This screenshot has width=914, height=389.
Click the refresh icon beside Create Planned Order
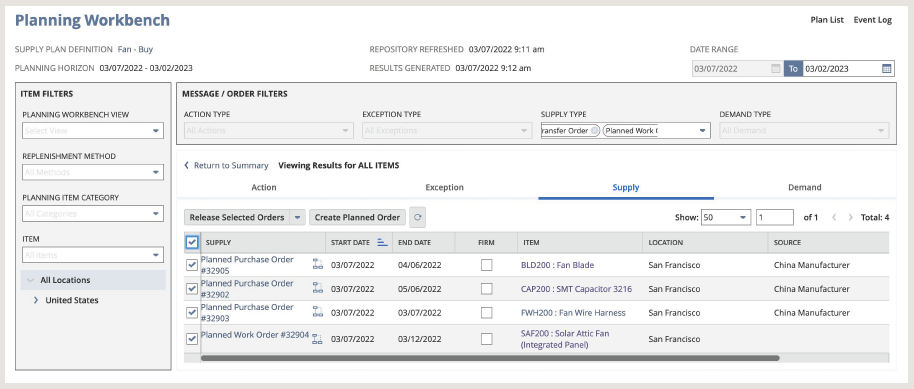(417, 218)
